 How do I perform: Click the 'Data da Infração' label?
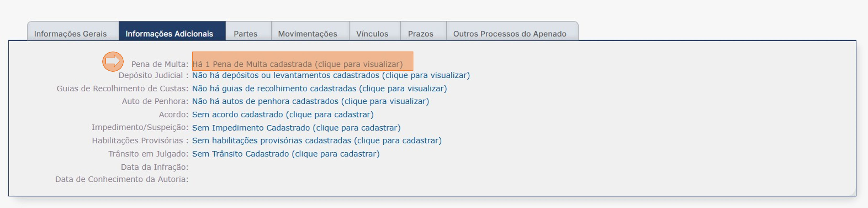(154, 167)
